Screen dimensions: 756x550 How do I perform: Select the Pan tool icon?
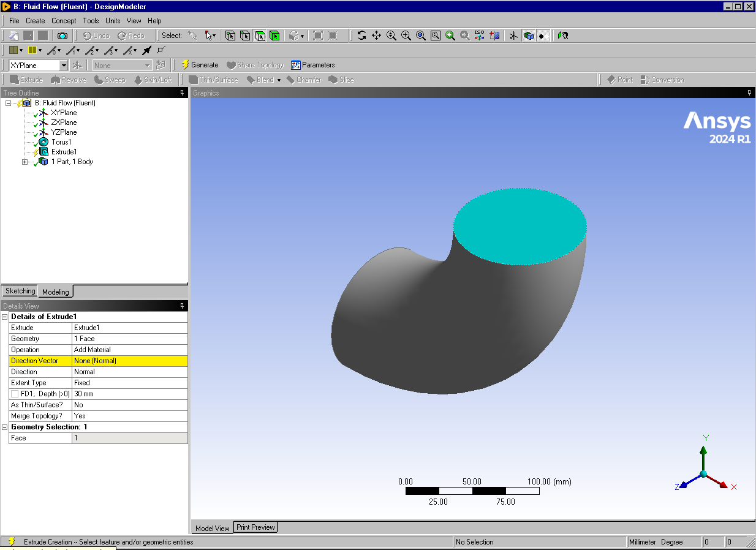pyautogui.click(x=376, y=36)
